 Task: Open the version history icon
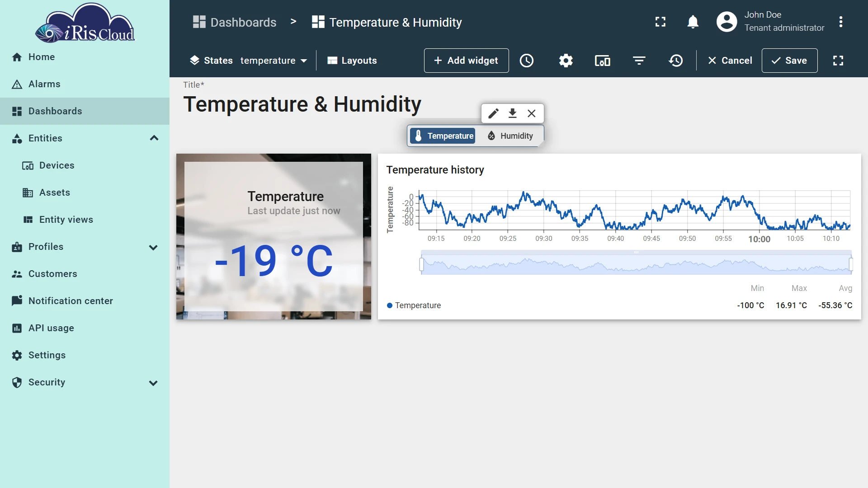[x=676, y=61]
